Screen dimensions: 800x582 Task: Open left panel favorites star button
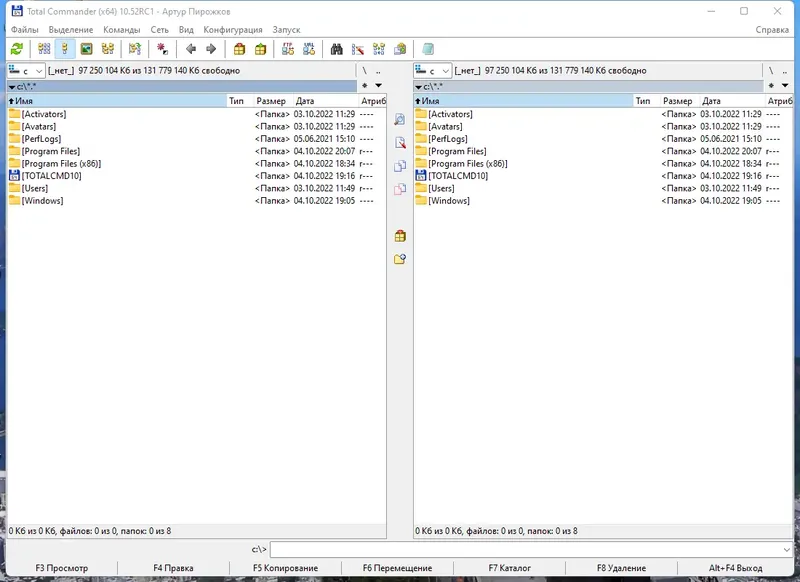[x=365, y=86]
